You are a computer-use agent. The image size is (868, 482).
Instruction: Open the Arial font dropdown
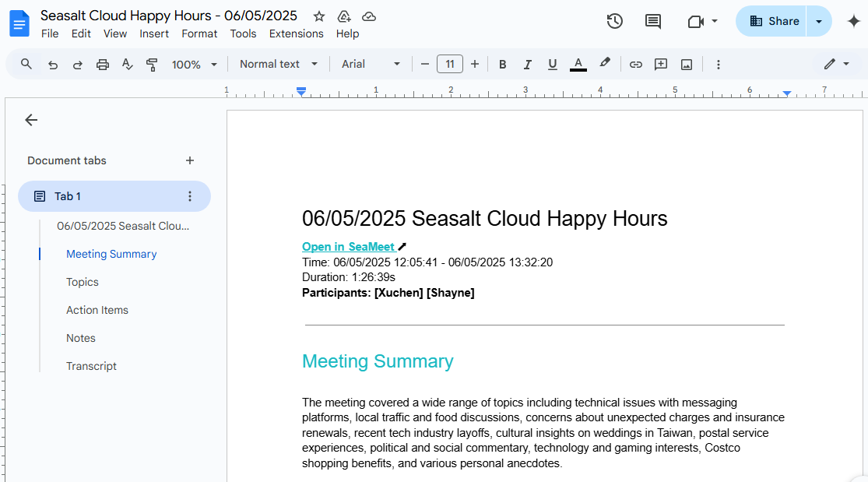pos(371,65)
